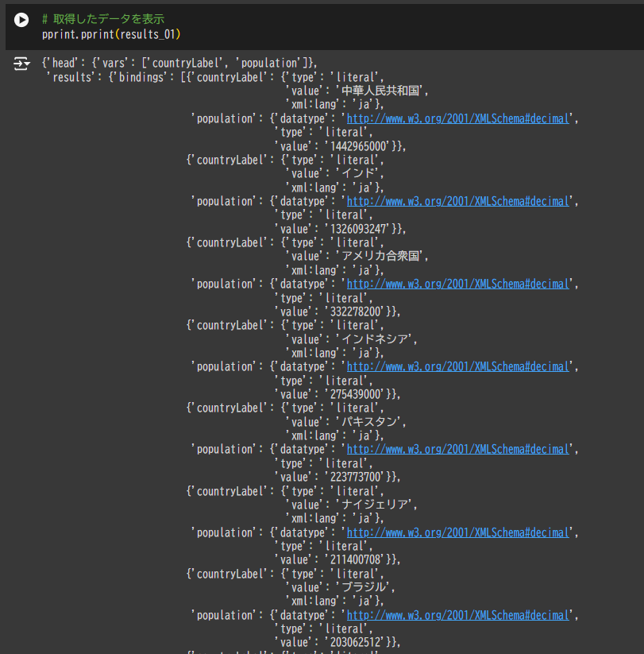Toggle the cell output view icon
The width and height of the screenshot is (644, 654).
(x=21, y=64)
